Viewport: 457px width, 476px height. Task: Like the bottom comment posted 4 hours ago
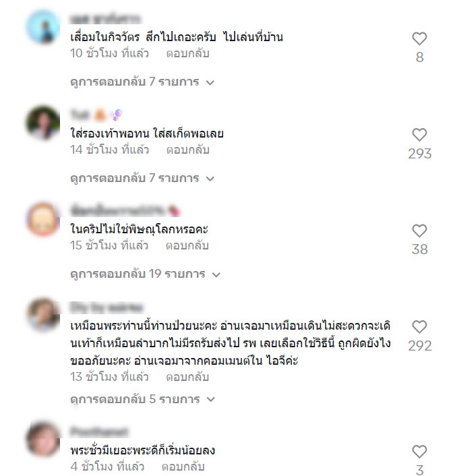(419, 452)
